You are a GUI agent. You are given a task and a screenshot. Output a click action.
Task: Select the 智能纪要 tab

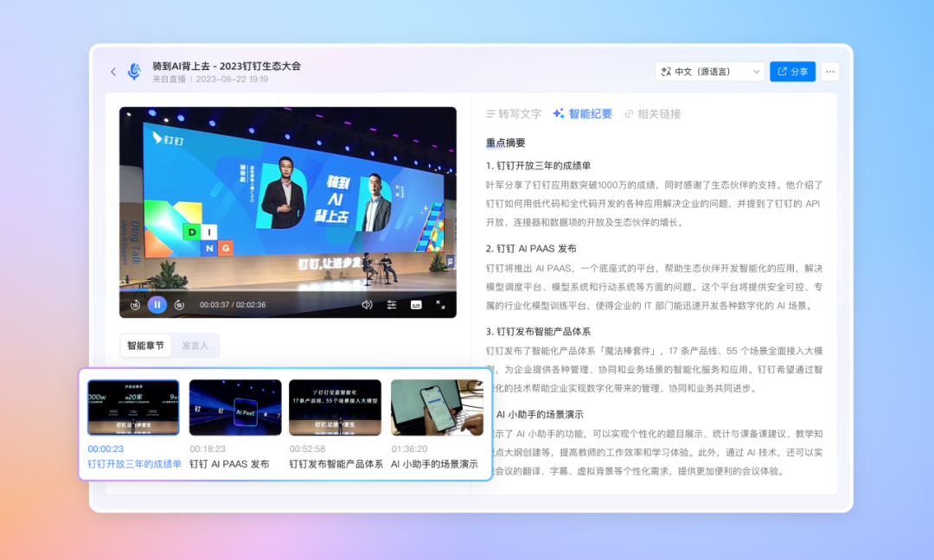click(x=582, y=114)
